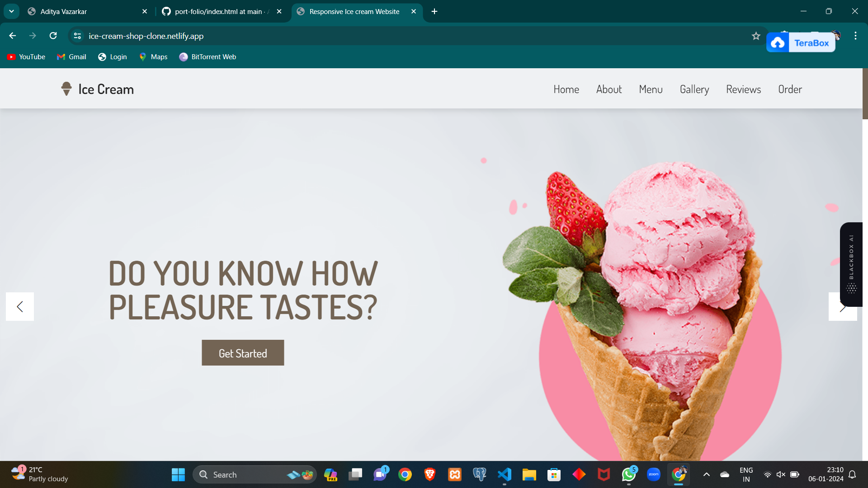Switch to the port-folio GitHub tab
Viewport: 868px width, 488px height.
tap(218, 12)
